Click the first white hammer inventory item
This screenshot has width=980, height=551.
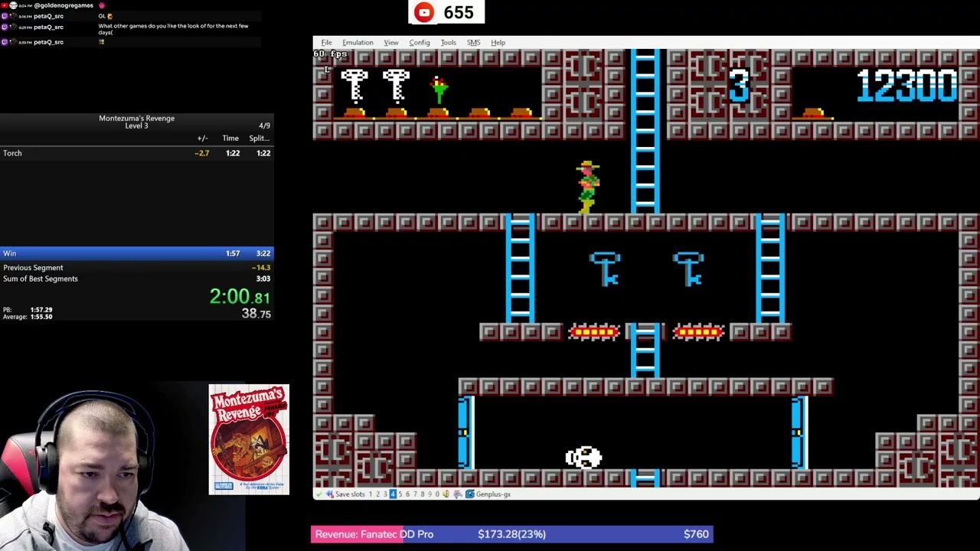coord(354,85)
